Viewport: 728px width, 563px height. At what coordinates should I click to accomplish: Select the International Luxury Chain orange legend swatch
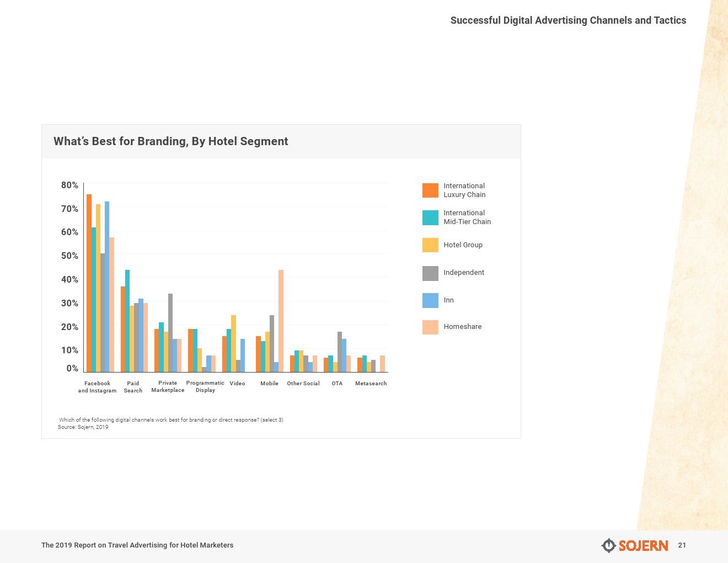[x=430, y=190]
